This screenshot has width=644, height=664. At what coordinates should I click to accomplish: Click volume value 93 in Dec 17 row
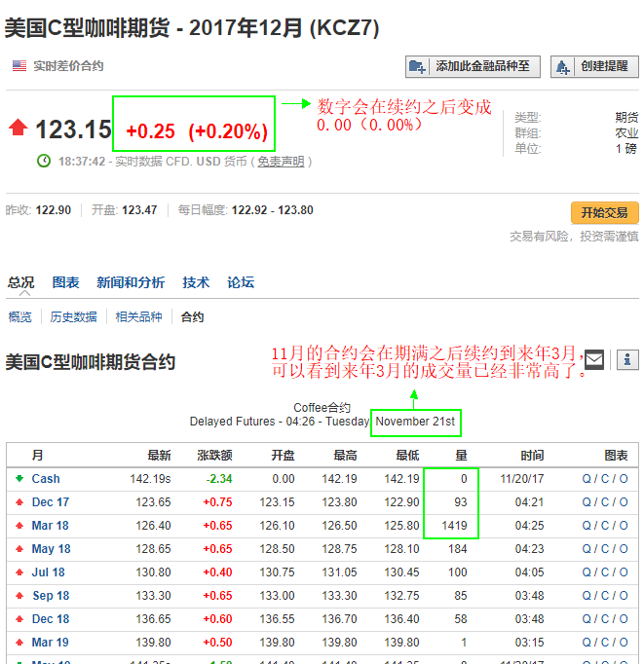coord(461,502)
